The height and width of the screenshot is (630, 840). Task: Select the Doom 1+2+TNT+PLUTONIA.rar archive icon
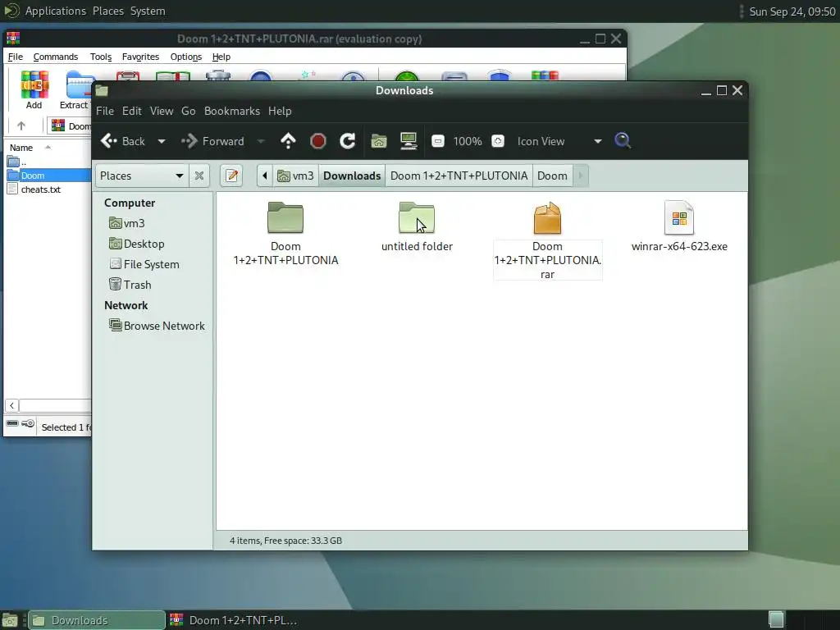click(x=547, y=217)
